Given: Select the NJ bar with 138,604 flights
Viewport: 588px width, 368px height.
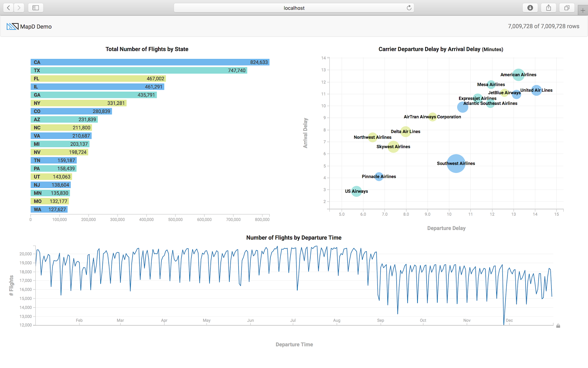Looking at the screenshot, I should pyautogui.click(x=51, y=185).
